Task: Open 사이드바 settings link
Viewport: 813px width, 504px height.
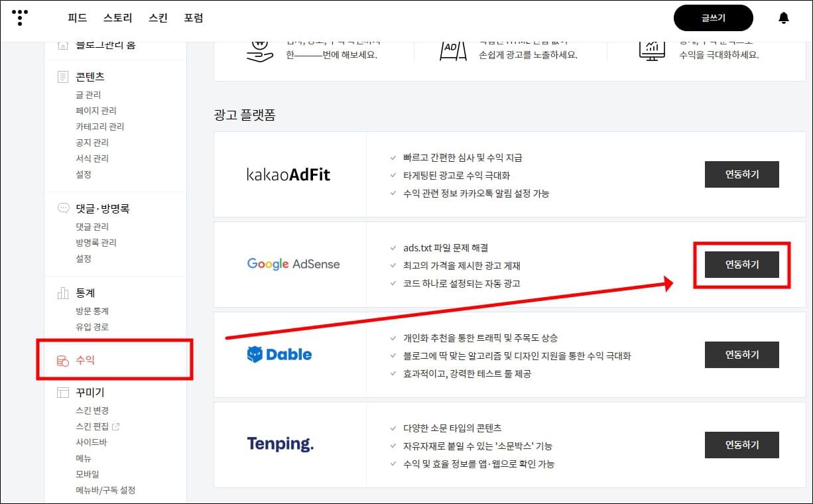Action: (x=92, y=442)
